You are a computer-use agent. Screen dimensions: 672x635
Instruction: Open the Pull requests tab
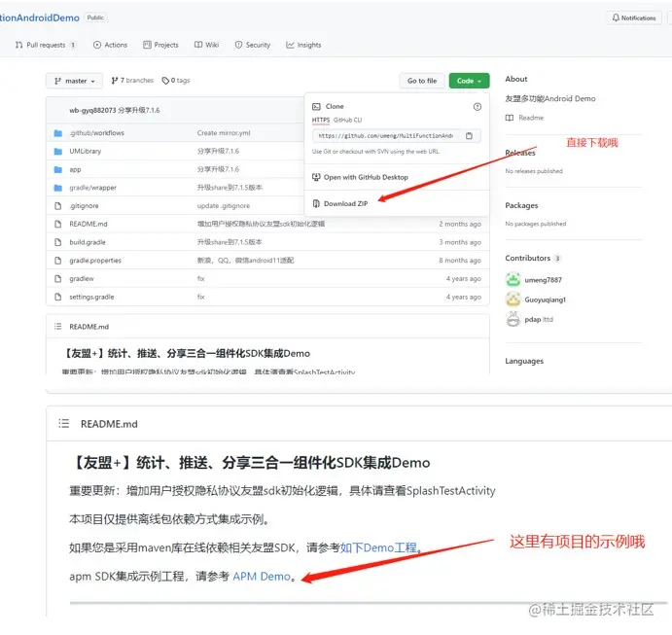46,45
